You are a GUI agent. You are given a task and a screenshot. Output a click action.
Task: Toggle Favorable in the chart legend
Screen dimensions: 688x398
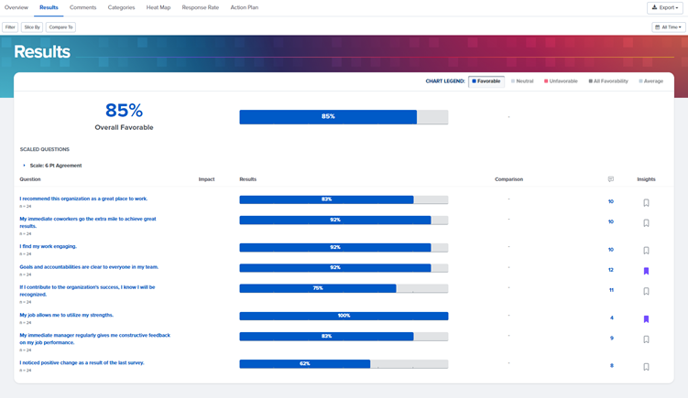[x=486, y=81]
